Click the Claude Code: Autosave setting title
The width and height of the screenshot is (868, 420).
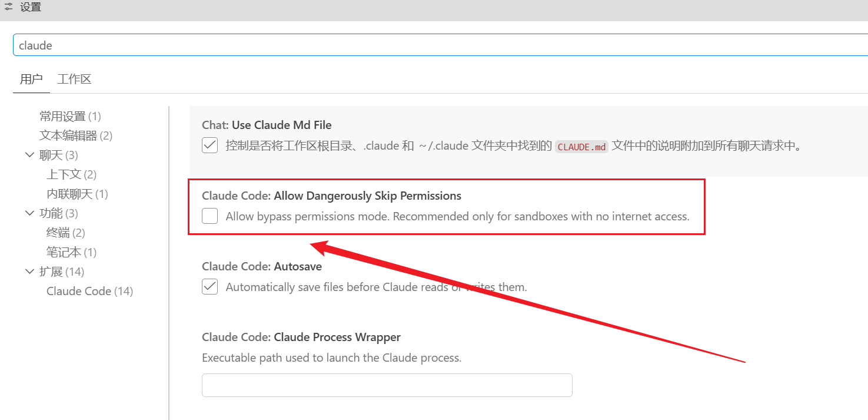pos(262,266)
